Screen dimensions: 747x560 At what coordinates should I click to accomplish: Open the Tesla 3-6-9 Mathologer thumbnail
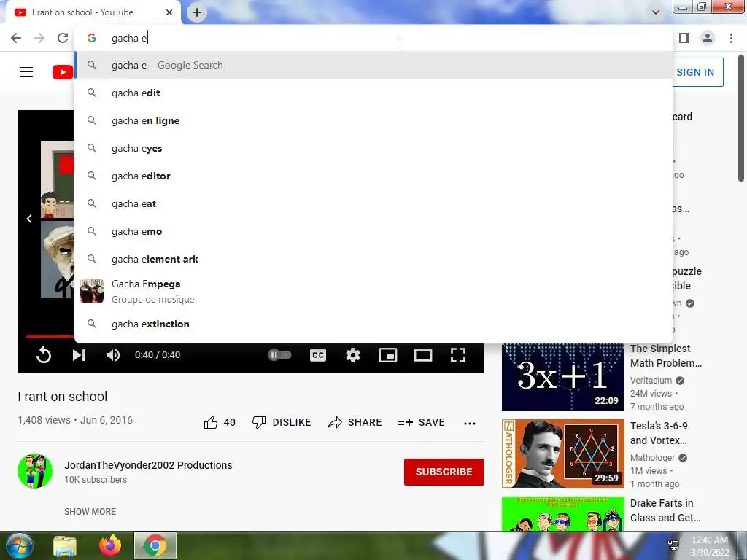click(562, 454)
